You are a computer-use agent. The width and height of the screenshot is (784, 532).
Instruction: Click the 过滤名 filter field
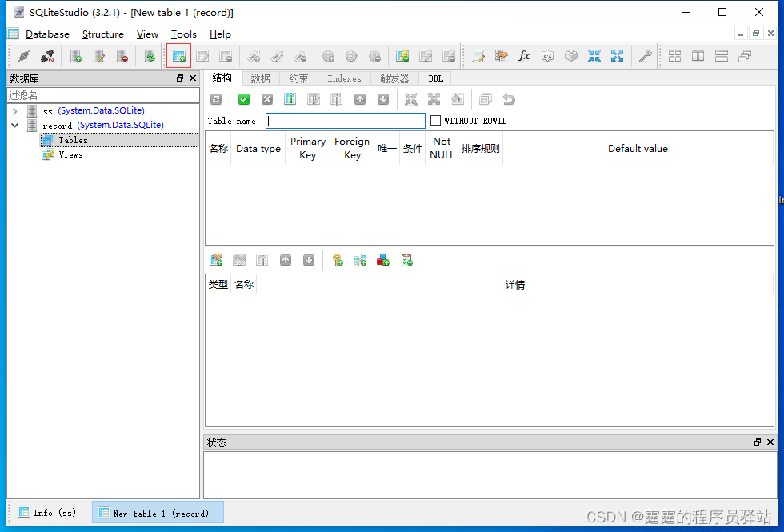[x=103, y=95]
